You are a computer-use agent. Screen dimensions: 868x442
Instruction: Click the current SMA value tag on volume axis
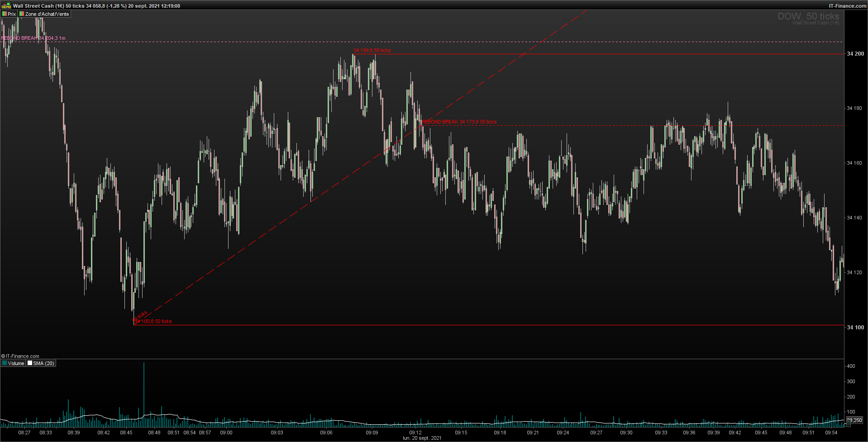tap(854, 420)
